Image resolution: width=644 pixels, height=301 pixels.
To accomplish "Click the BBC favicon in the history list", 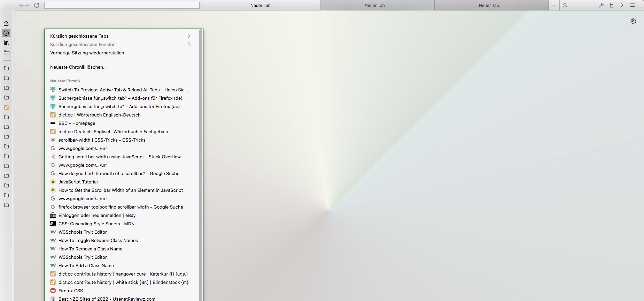I will [x=53, y=123].
